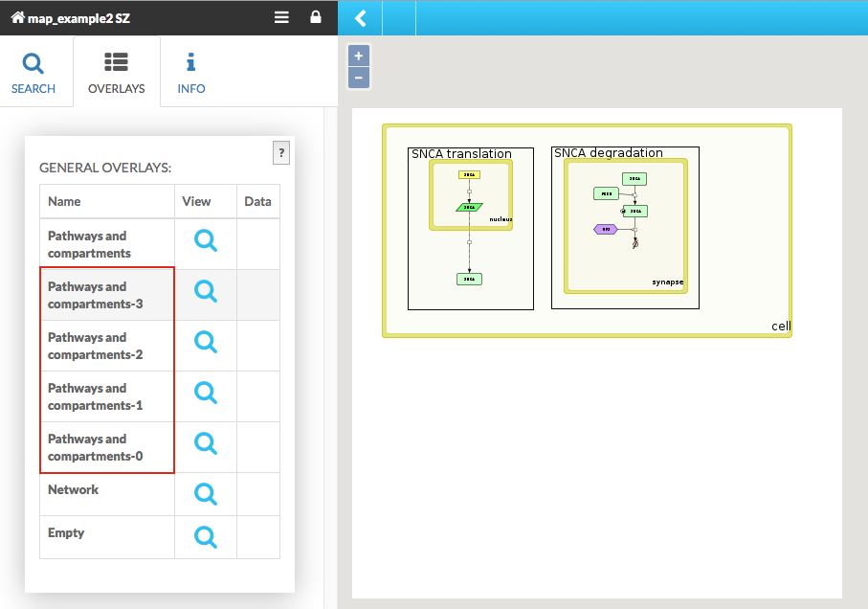View the Pathways and compartments-3 overlay
This screenshot has width=868, height=609.
click(x=206, y=292)
